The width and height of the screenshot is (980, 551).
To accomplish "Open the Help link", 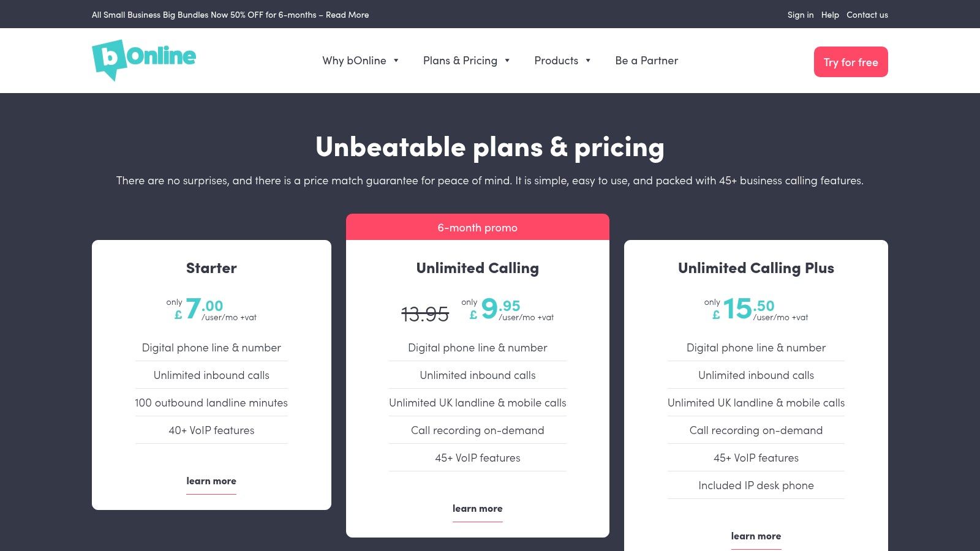I will click(830, 15).
